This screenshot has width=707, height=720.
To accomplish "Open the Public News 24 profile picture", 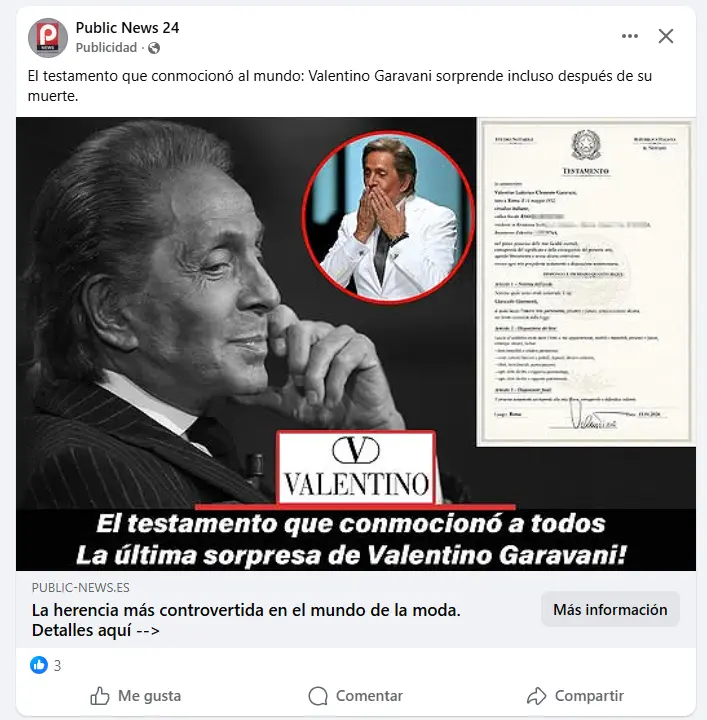I will click(x=48, y=37).
